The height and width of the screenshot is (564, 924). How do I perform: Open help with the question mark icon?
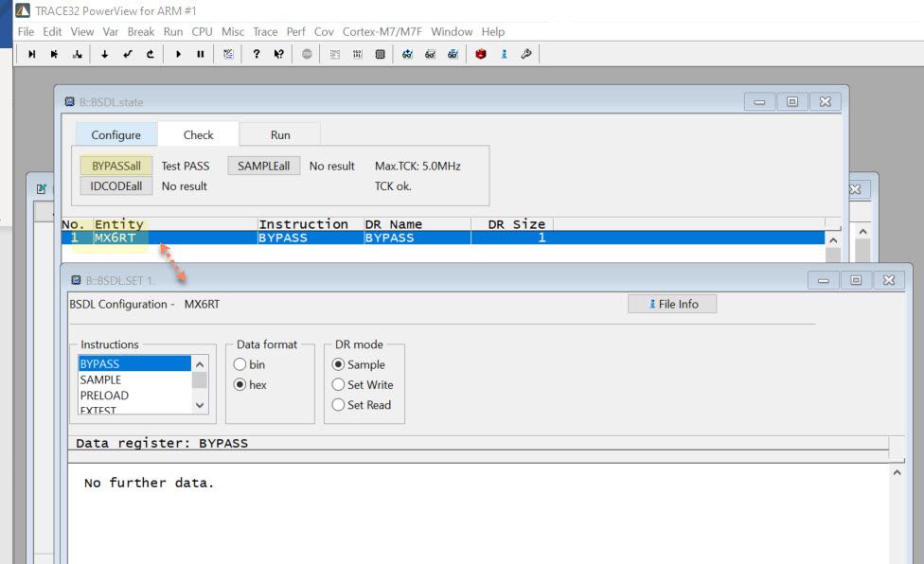coord(257,54)
